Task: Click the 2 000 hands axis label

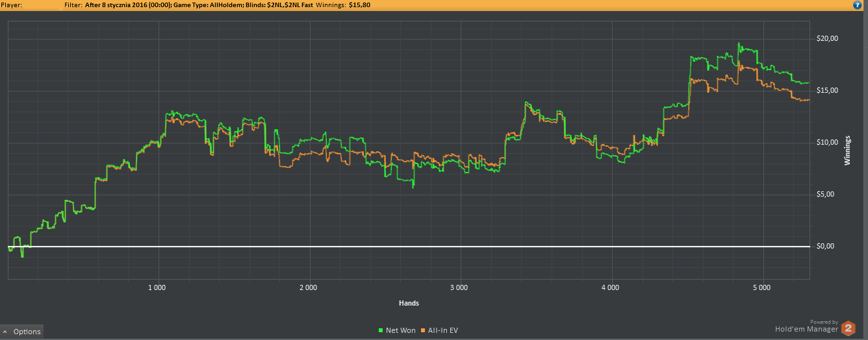Action: [x=308, y=287]
